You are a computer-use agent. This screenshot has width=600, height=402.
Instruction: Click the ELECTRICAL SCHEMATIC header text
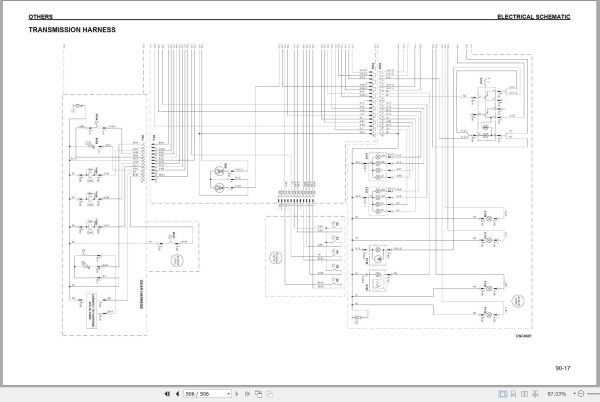pyautogui.click(x=533, y=17)
